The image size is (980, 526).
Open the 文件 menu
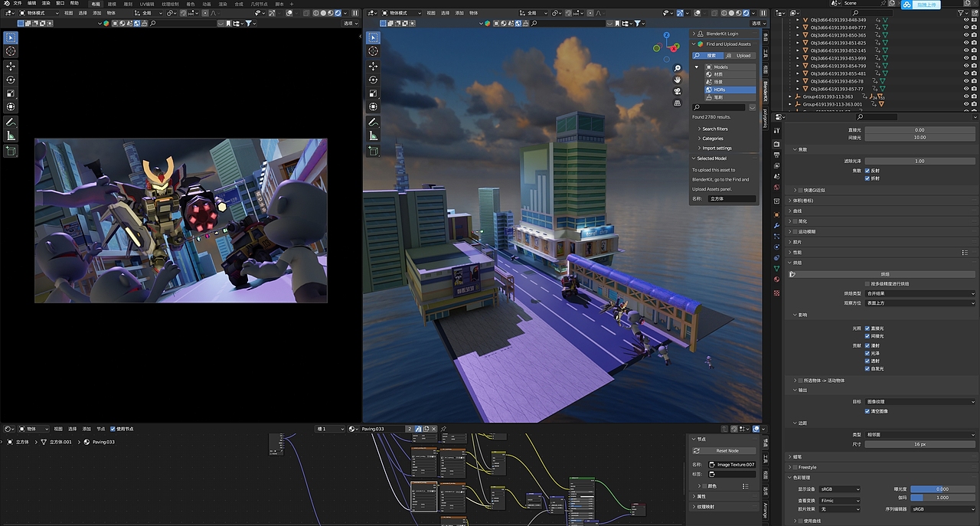(x=18, y=3)
